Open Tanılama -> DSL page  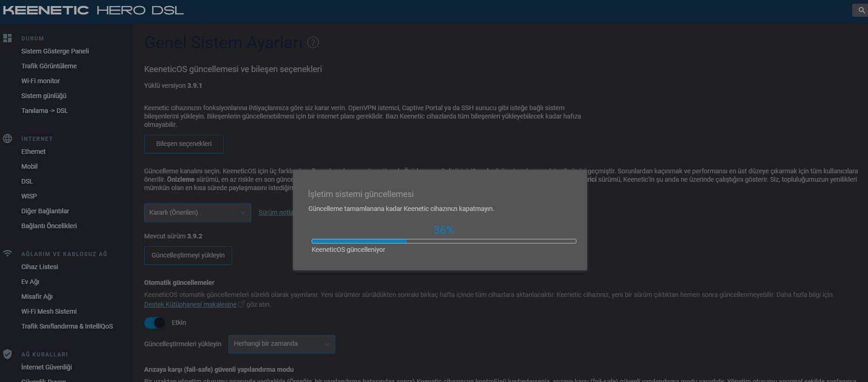(x=44, y=111)
